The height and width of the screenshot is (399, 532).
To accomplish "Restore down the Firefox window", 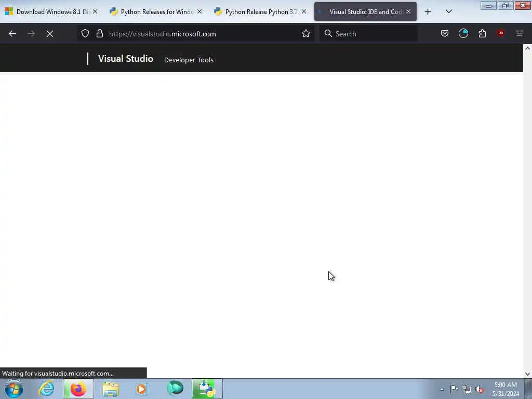I will point(505,6).
